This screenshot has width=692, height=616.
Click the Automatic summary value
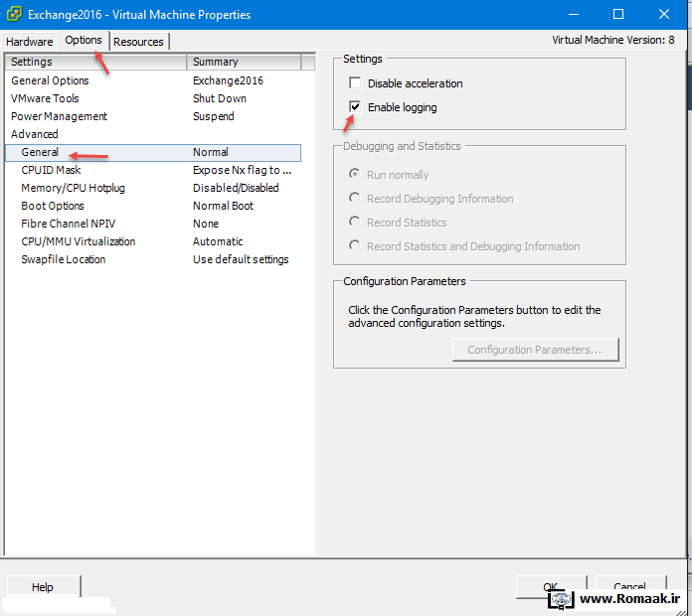pyautogui.click(x=218, y=241)
